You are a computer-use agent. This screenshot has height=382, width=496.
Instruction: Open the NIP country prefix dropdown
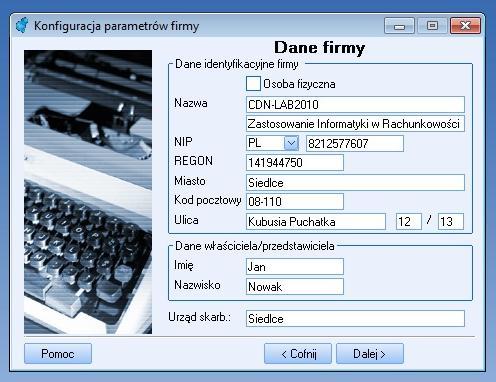coord(291,143)
